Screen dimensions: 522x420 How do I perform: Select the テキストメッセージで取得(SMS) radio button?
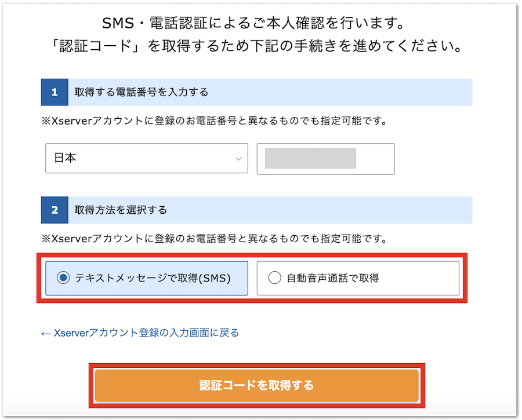(63, 278)
